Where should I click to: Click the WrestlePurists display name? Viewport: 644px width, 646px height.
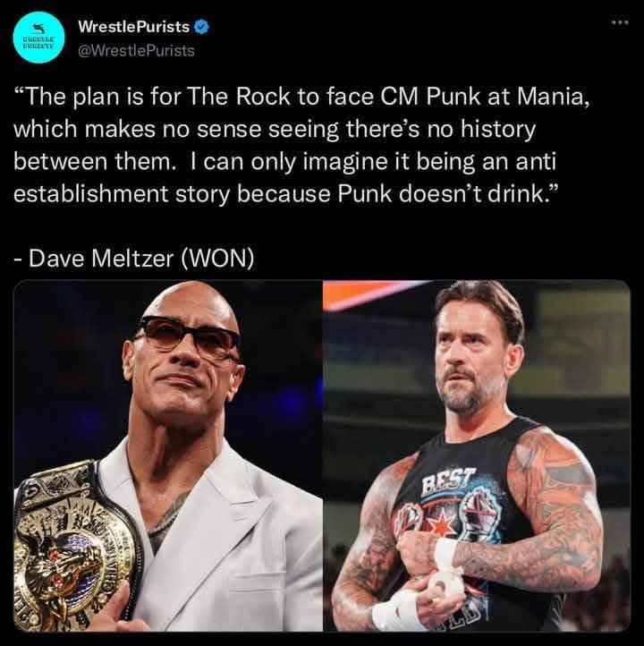134,27
